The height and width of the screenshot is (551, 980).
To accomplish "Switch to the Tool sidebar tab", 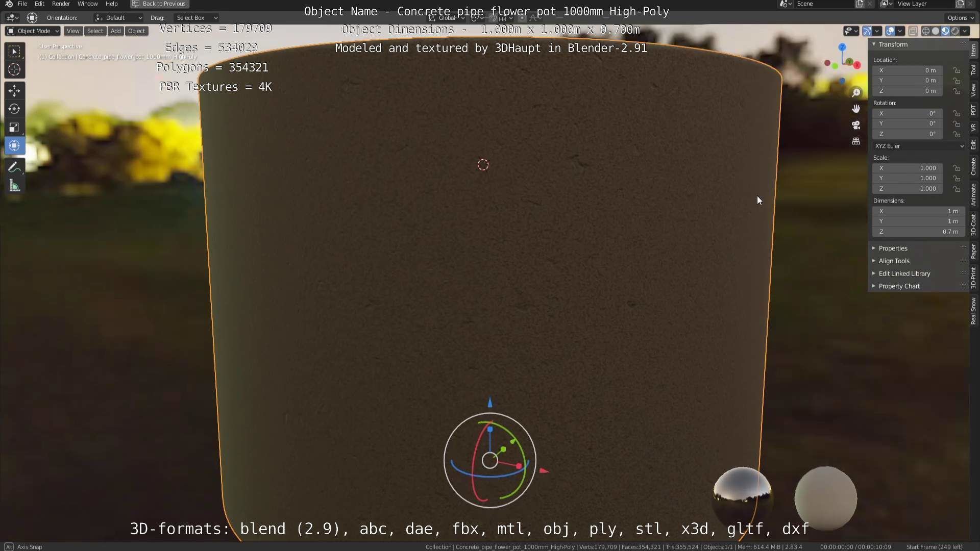I will click(x=973, y=70).
